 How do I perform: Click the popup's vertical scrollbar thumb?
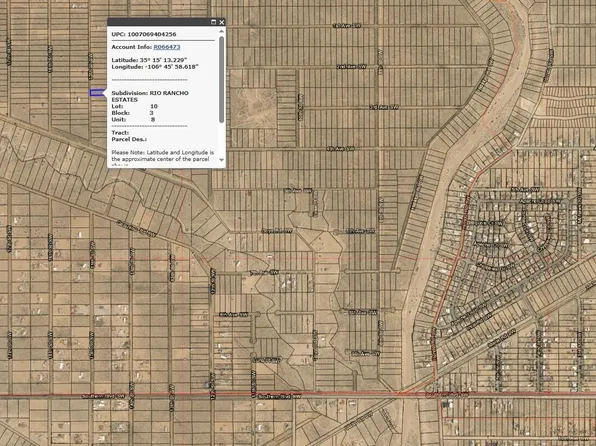(x=222, y=79)
